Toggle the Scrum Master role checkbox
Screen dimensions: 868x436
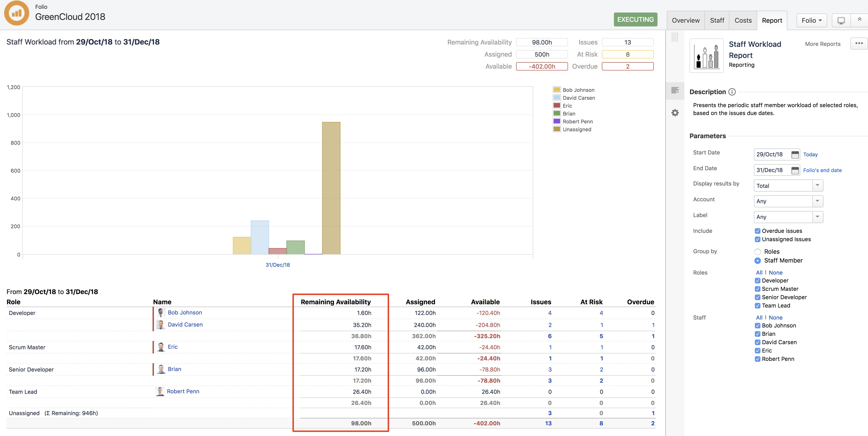tap(757, 289)
